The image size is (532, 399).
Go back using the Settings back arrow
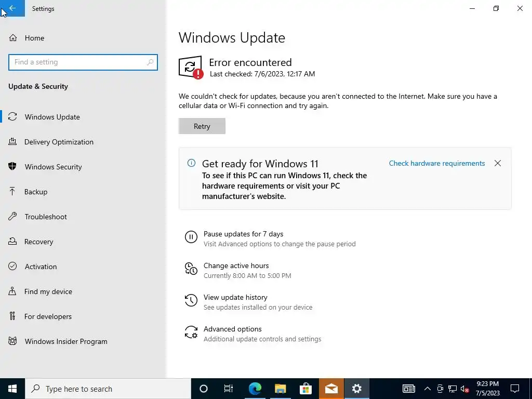[12, 8]
